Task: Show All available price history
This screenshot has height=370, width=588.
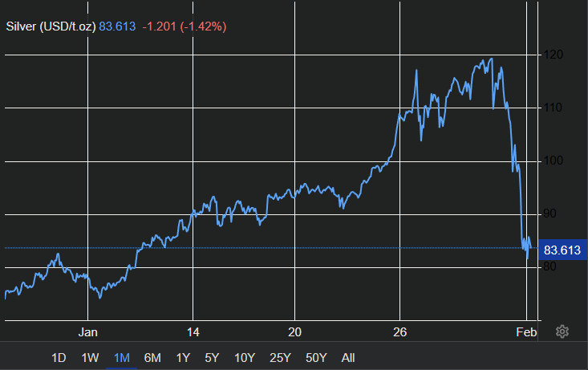Action: click(348, 358)
